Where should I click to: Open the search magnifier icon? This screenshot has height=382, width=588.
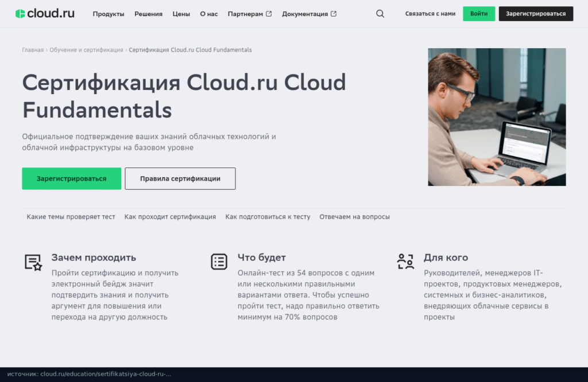(x=380, y=14)
